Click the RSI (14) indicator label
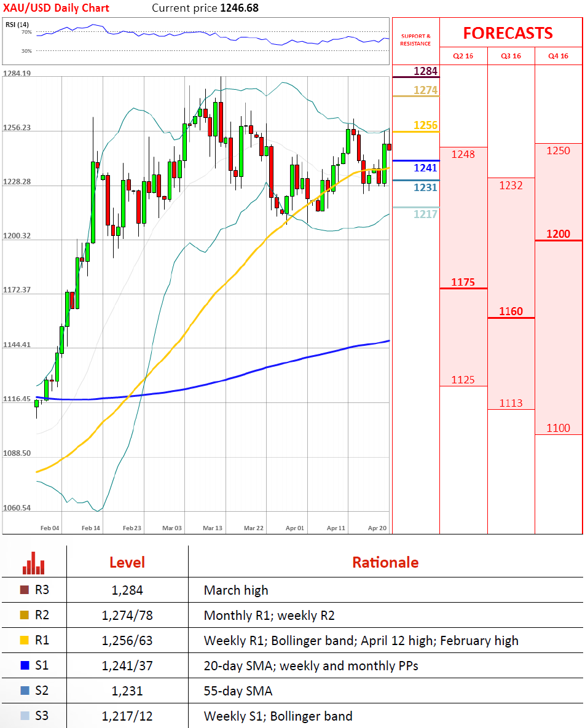 pos(17,24)
